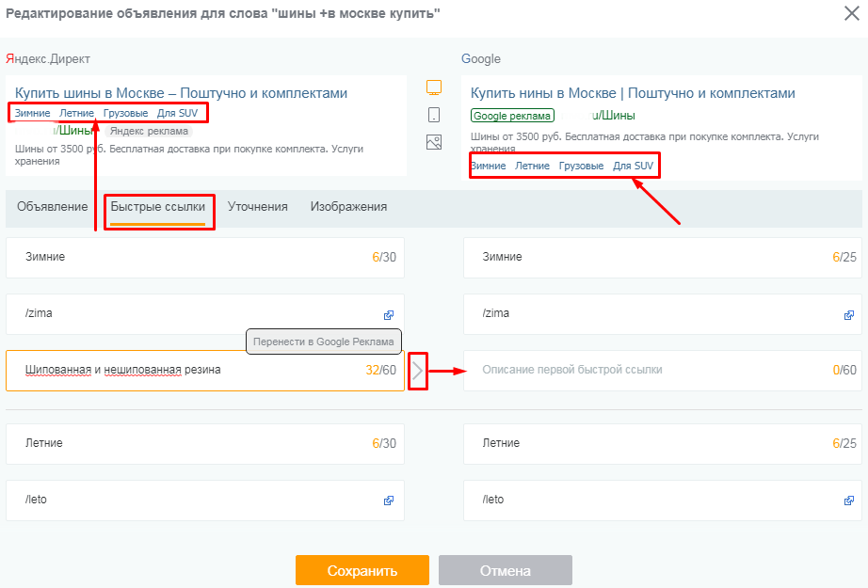868x588 pixels.
Task: Edit the Yandex /leto URL field
Action: pos(205,501)
